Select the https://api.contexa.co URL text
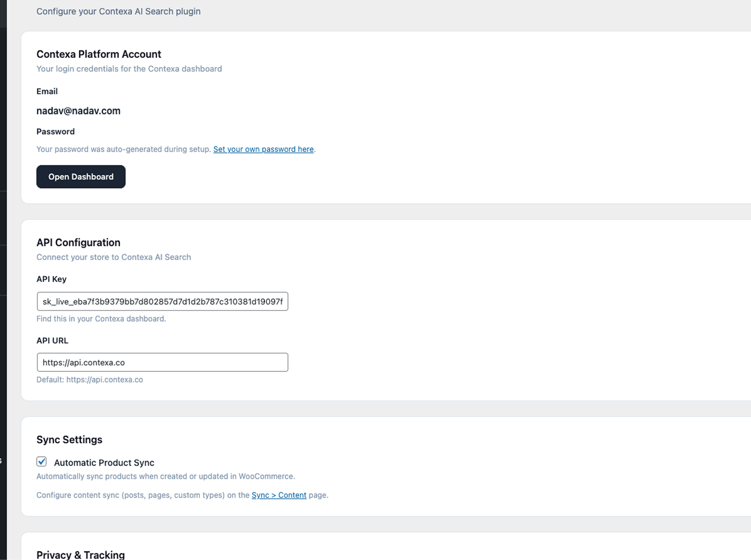 83,362
